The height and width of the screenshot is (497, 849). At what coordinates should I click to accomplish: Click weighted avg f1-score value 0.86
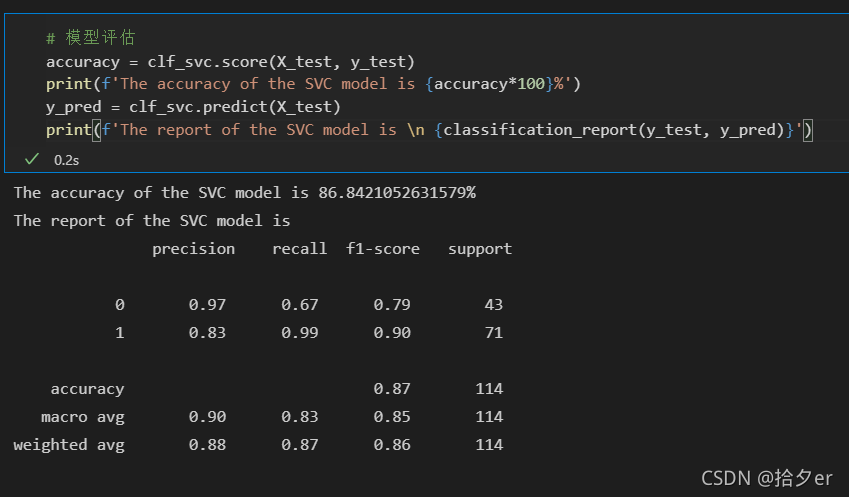click(392, 445)
